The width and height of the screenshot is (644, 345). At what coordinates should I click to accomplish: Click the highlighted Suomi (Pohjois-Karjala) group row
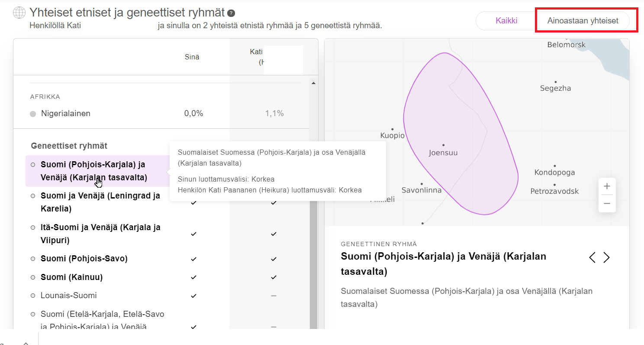coord(96,171)
